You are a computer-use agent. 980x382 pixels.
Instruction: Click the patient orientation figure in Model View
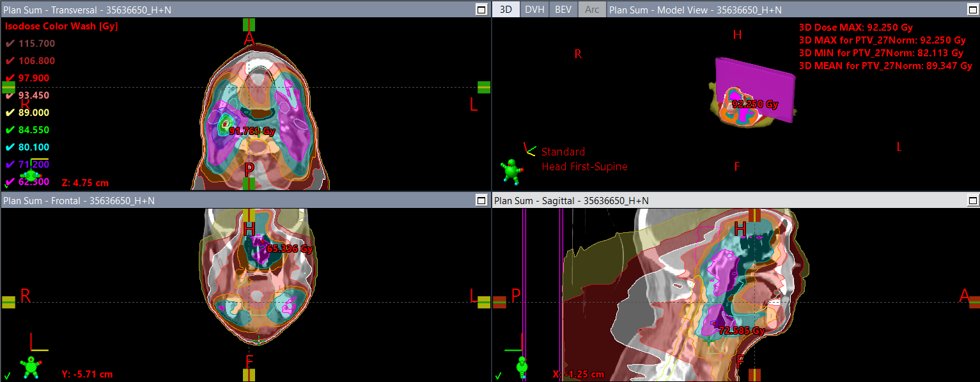511,171
